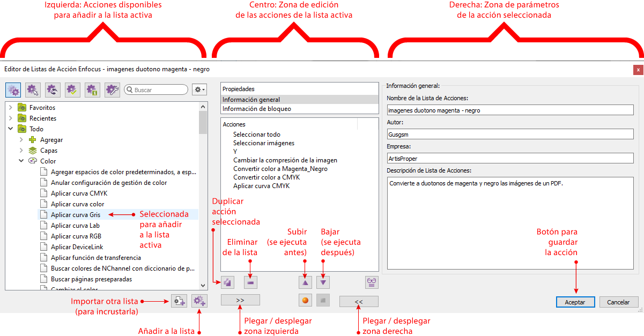Click the Autor field containing Gusgsm
This screenshot has width=644, height=336.
tap(510, 134)
